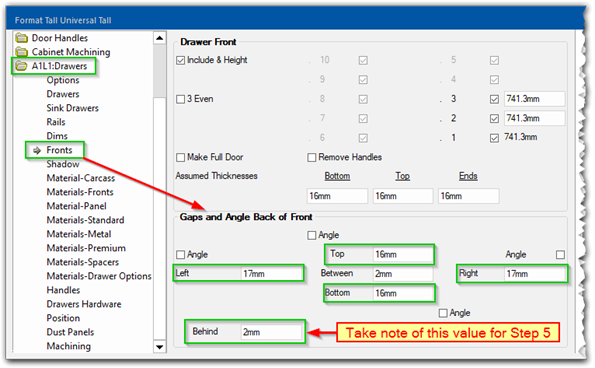The width and height of the screenshot is (595, 368).
Task: Click the arrow icon beside Fronts
Action: (x=37, y=151)
